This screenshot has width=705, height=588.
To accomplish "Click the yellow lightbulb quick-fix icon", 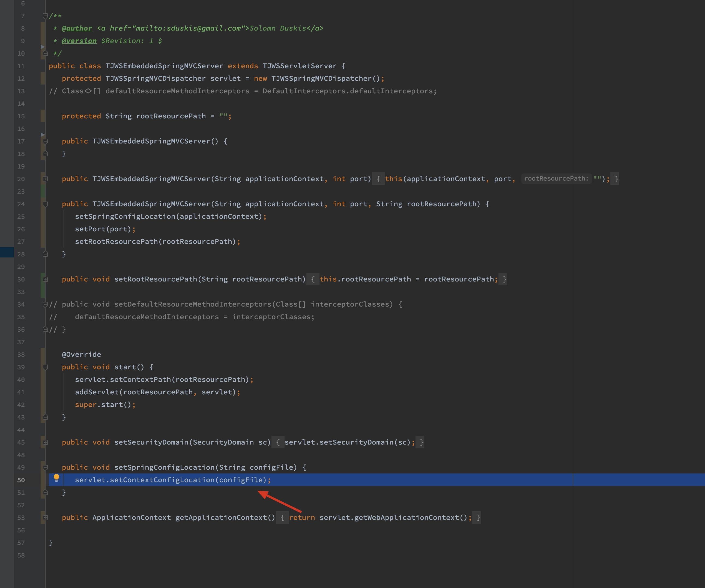I will point(56,478).
